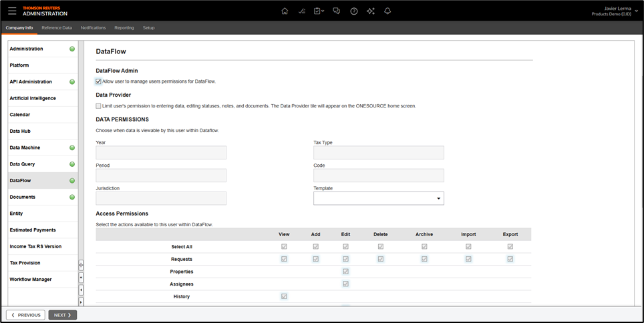This screenshot has width=644, height=323.
Task: Click the Tax Type input field
Action: point(379,152)
